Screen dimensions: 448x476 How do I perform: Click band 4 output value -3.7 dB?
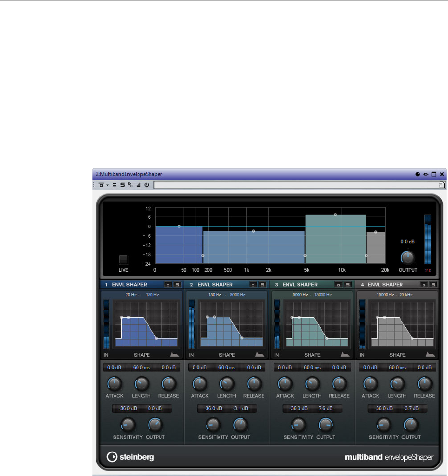click(x=411, y=408)
